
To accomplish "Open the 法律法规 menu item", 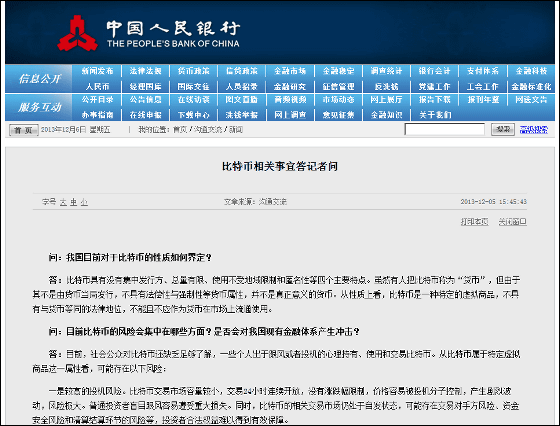I will point(145,71).
